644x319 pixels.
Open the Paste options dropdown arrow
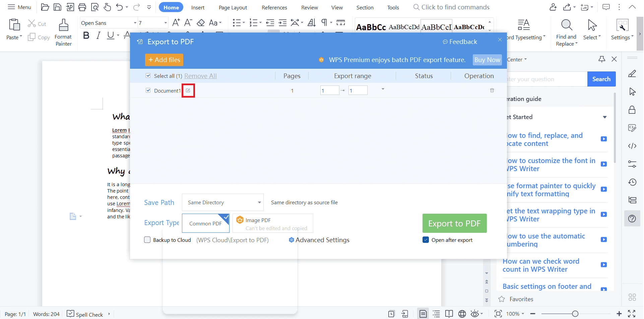coord(21,36)
